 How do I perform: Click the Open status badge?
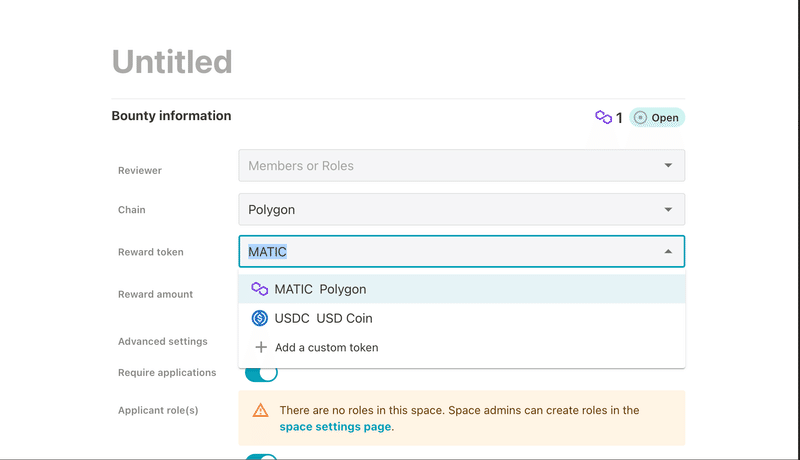point(657,118)
